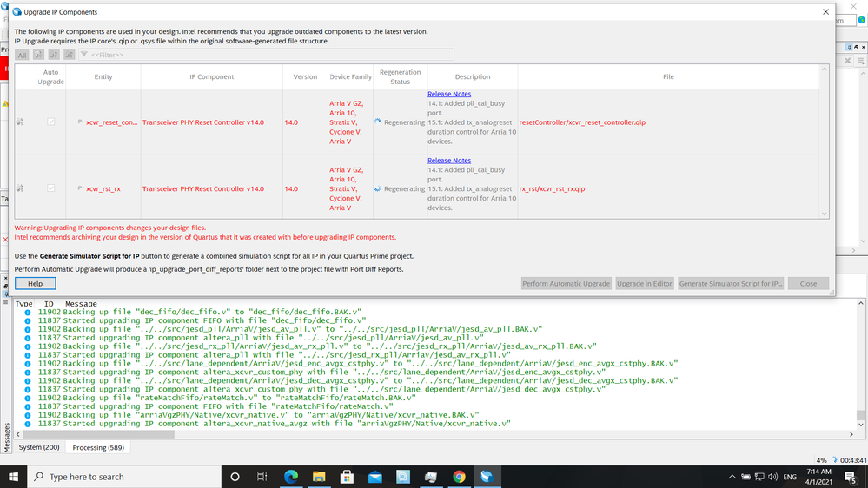Select the Processing (589) messages tab

click(98, 447)
